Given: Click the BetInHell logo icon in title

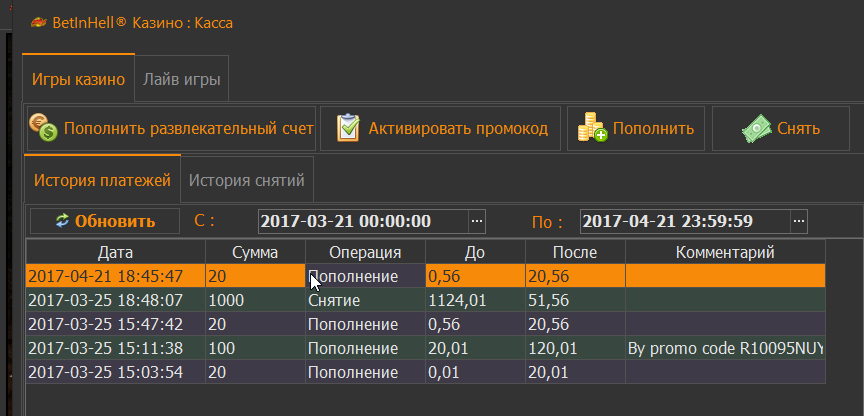Looking at the screenshot, I should point(38,23).
